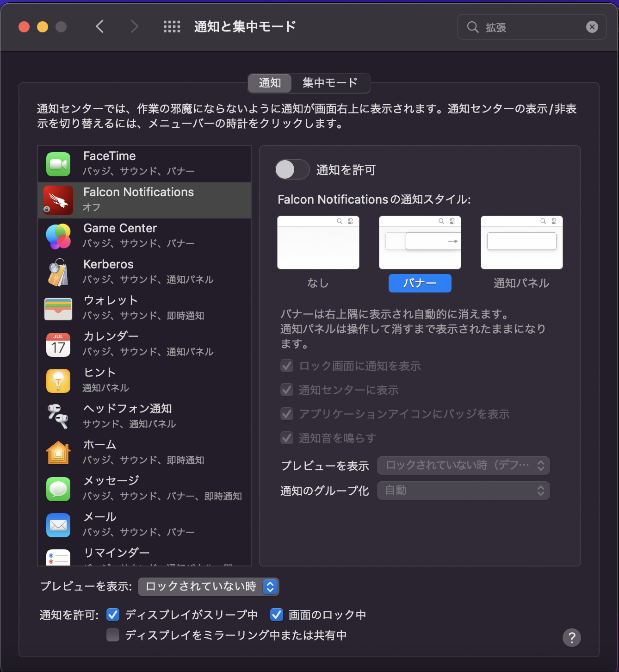Click the 通知パネル style label
This screenshot has height=672, width=619.
pyautogui.click(x=522, y=283)
